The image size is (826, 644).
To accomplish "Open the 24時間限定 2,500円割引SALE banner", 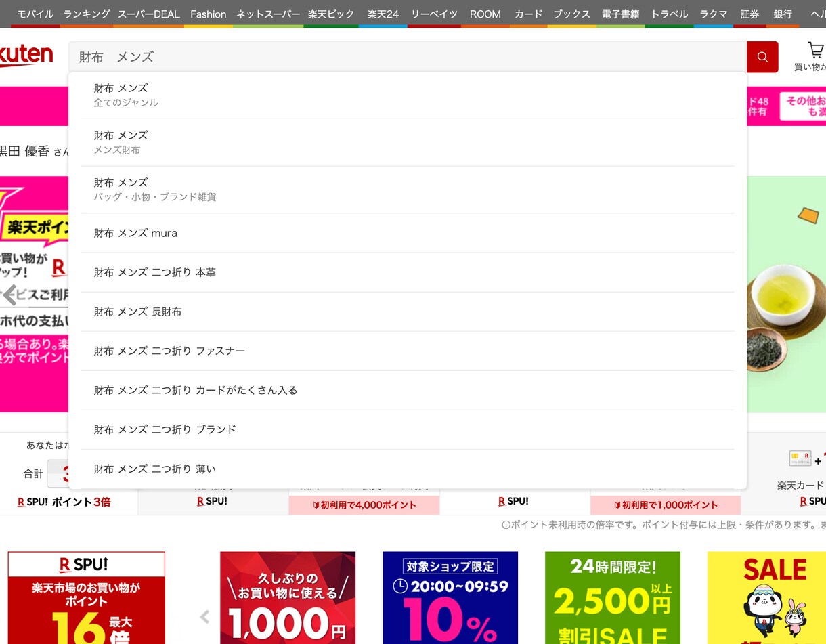I will pyautogui.click(x=613, y=597).
